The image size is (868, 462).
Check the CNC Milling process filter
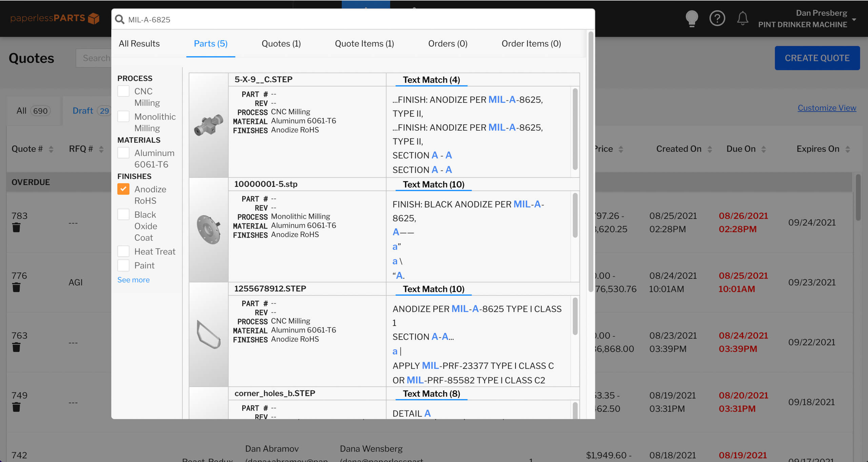click(x=123, y=91)
